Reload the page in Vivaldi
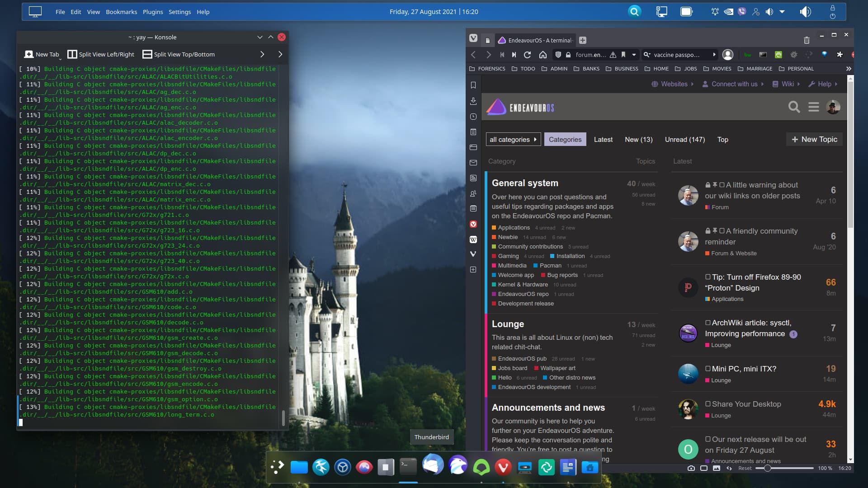The image size is (868, 488). coord(527,55)
